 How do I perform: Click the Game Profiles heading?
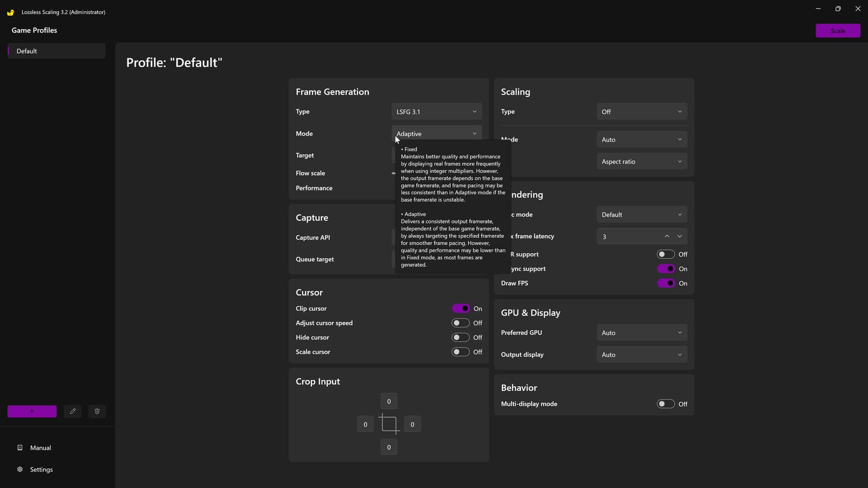34,30
